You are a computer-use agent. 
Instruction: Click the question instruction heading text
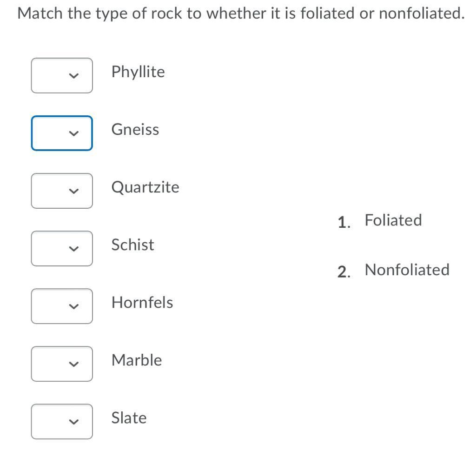point(241,13)
